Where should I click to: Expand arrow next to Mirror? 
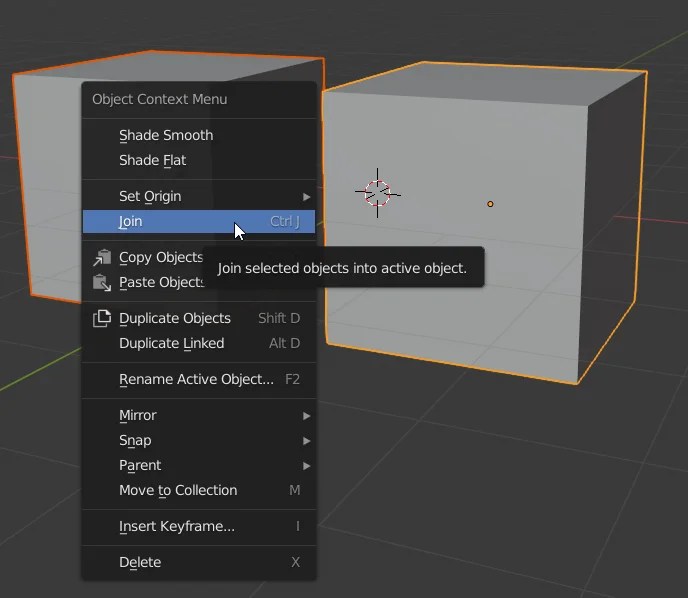click(307, 415)
